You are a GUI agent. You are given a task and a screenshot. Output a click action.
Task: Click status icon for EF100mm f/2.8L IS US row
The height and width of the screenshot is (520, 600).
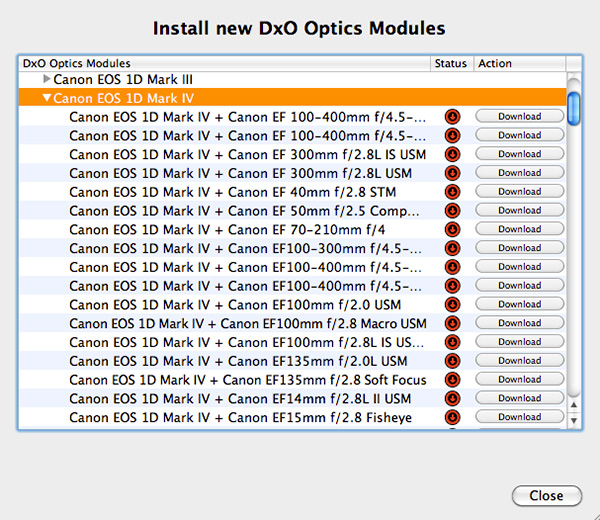(452, 342)
